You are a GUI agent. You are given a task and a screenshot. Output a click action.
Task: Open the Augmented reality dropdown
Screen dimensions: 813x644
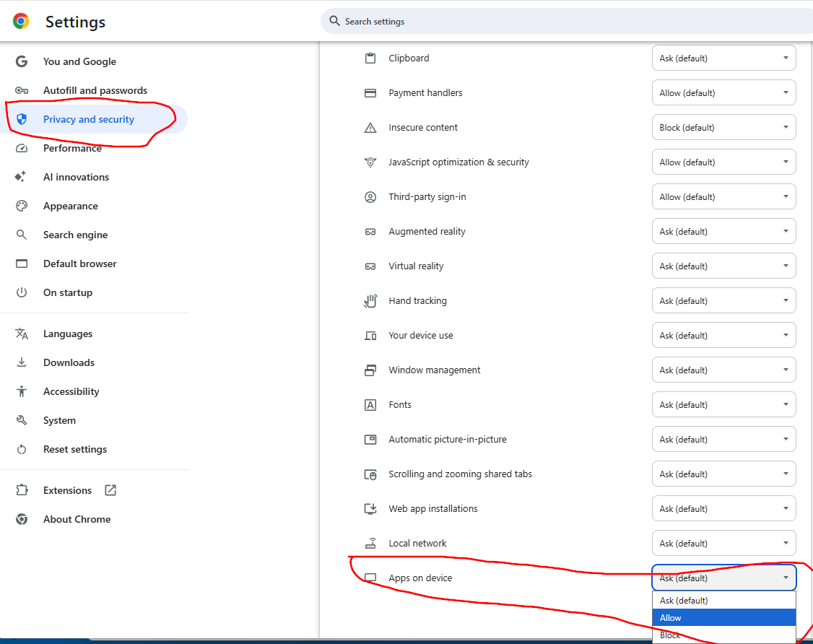click(723, 232)
